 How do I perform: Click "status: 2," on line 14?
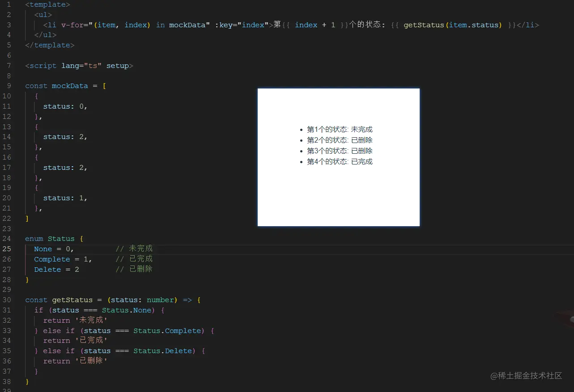point(65,137)
